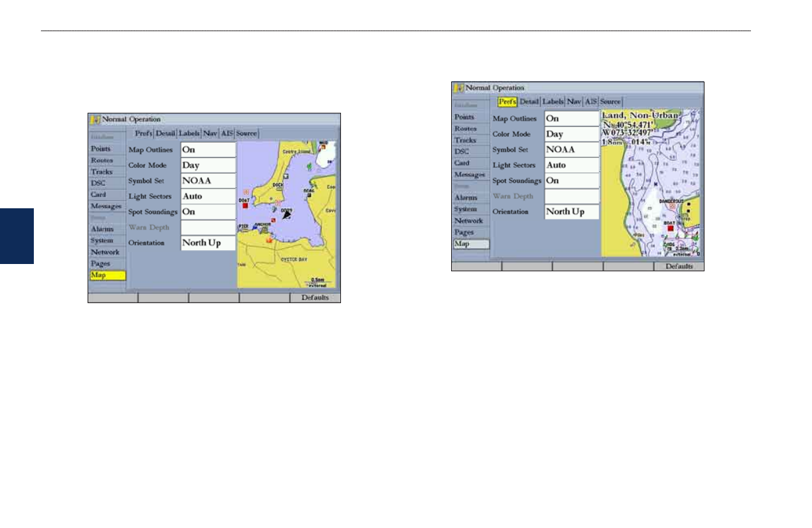Open Network in the Land Non-Urban screen sidebar

coord(471,220)
